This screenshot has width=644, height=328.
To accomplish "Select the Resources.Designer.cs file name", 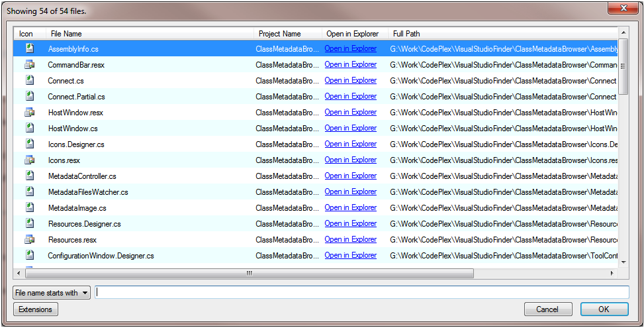I will tap(85, 225).
